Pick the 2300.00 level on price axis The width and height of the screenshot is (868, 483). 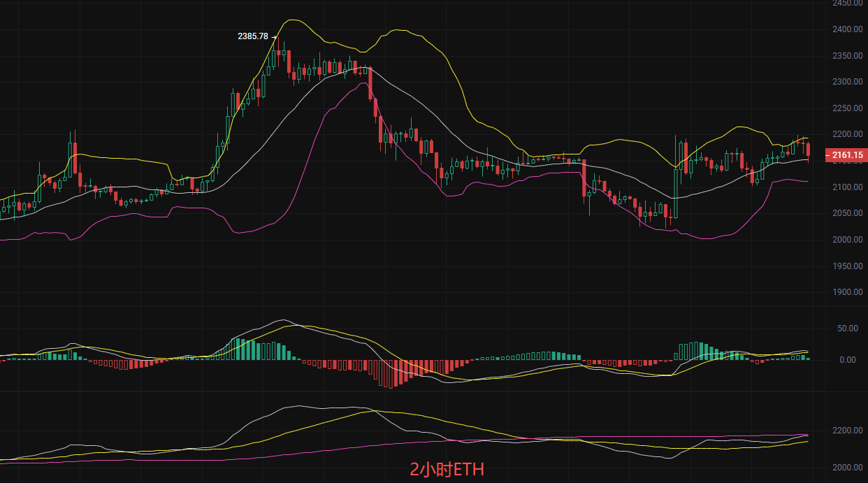pyautogui.click(x=847, y=82)
